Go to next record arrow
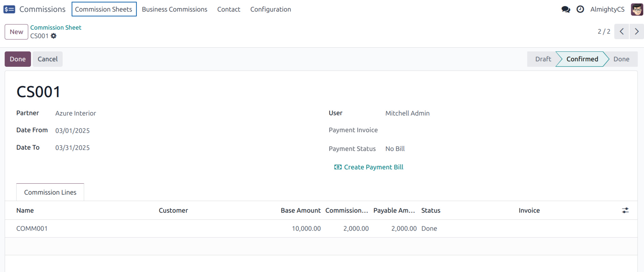The image size is (644, 272). coord(636,32)
